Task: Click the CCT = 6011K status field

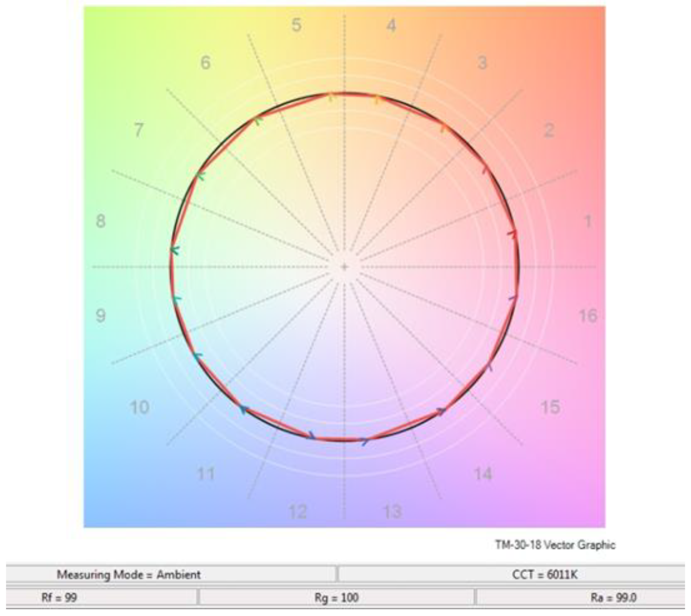Action: pos(545,575)
